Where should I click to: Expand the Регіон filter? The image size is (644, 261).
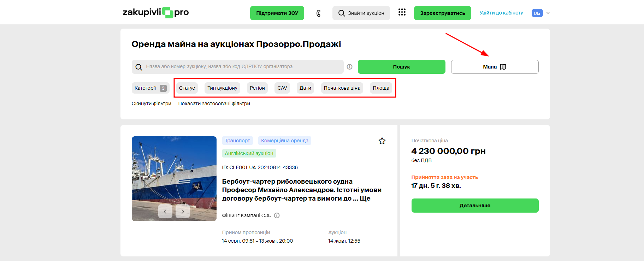(257, 88)
